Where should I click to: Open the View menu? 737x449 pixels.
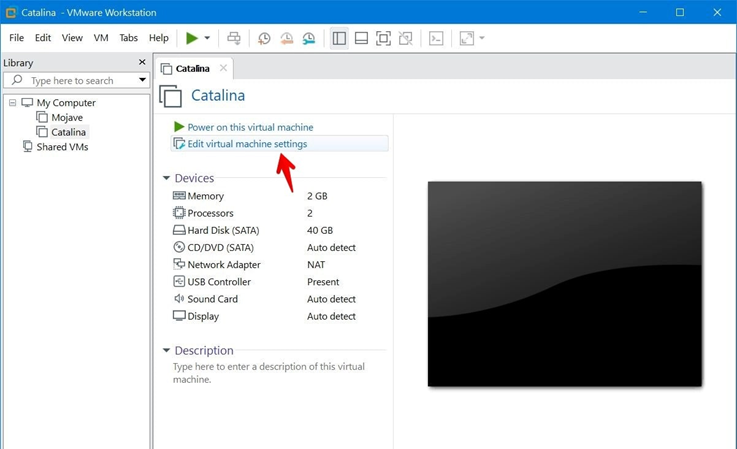pyautogui.click(x=72, y=38)
